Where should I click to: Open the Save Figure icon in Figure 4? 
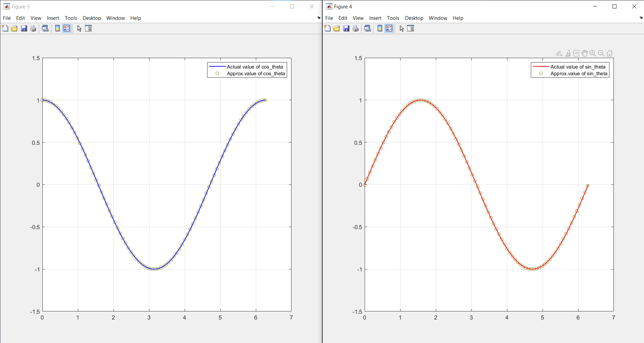(x=346, y=28)
